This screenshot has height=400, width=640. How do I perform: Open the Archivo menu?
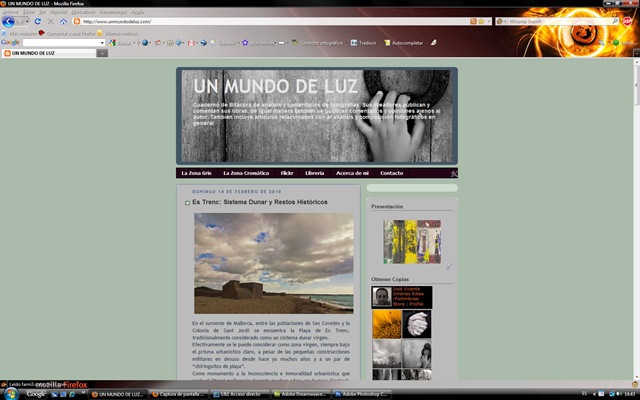pos(11,12)
